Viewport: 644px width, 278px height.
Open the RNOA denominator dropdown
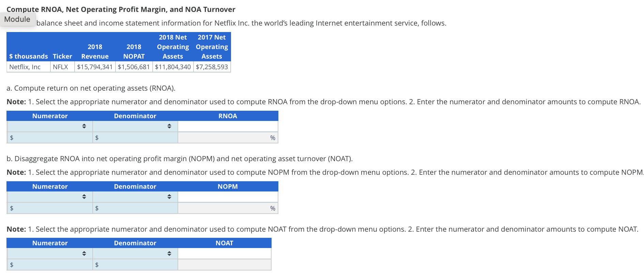pyautogui.click(x=135, y=126)
